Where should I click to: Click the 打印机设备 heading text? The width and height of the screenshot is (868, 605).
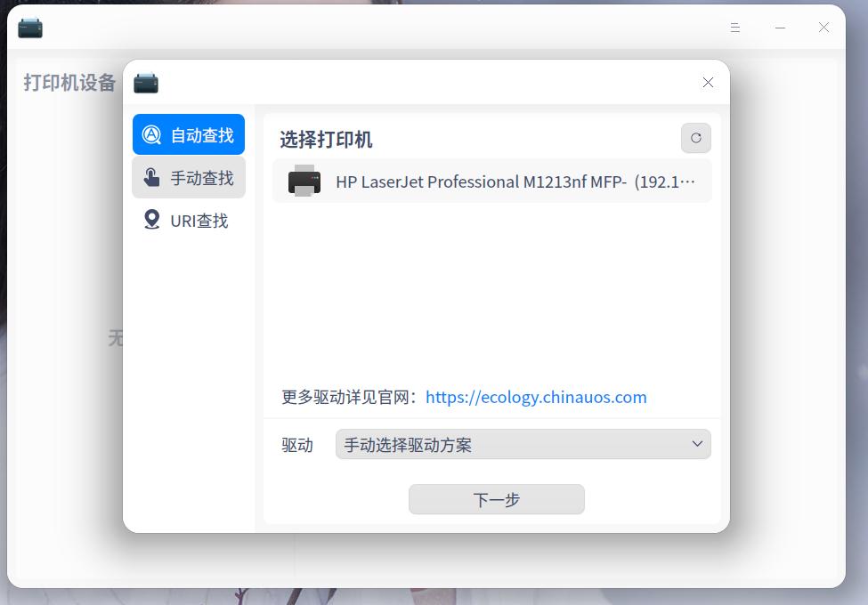tap(68, 83)
